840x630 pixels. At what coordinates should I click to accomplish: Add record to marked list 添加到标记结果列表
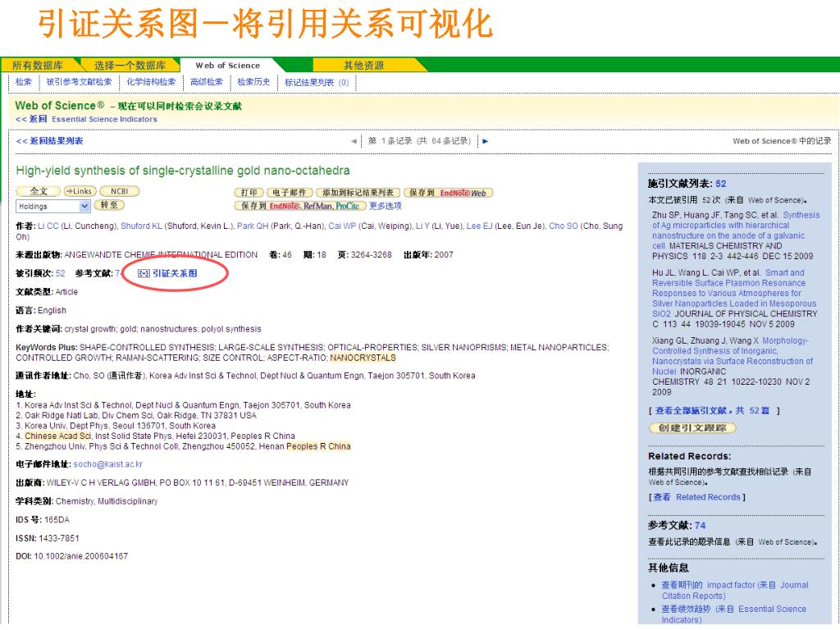point(358,193)
